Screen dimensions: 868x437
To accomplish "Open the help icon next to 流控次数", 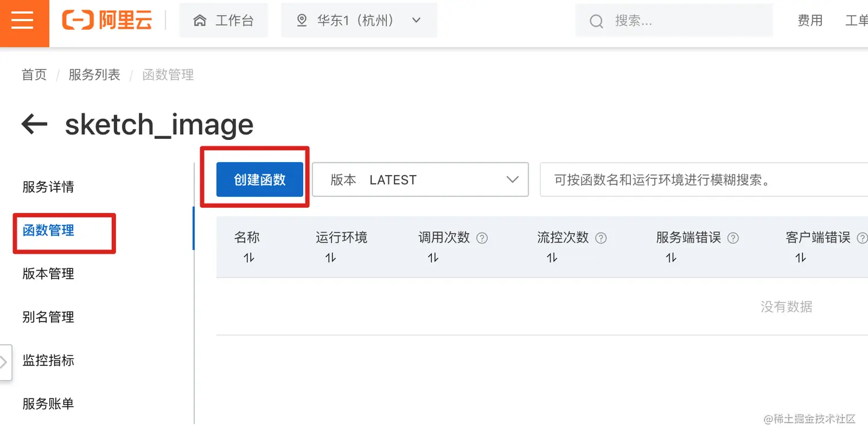I will click(601, 237).
